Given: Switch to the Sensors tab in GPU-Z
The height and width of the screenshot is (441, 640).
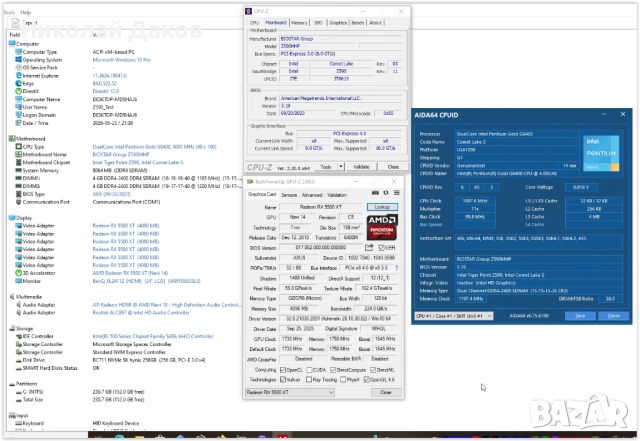Looking at the screenshot, I should [x=289, y=195].
